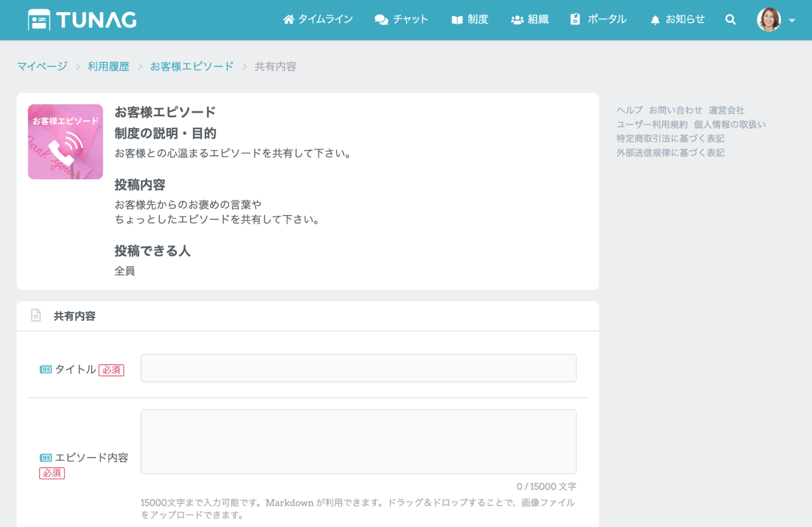Open 個人情報の取扱い link

coord(730,124)
